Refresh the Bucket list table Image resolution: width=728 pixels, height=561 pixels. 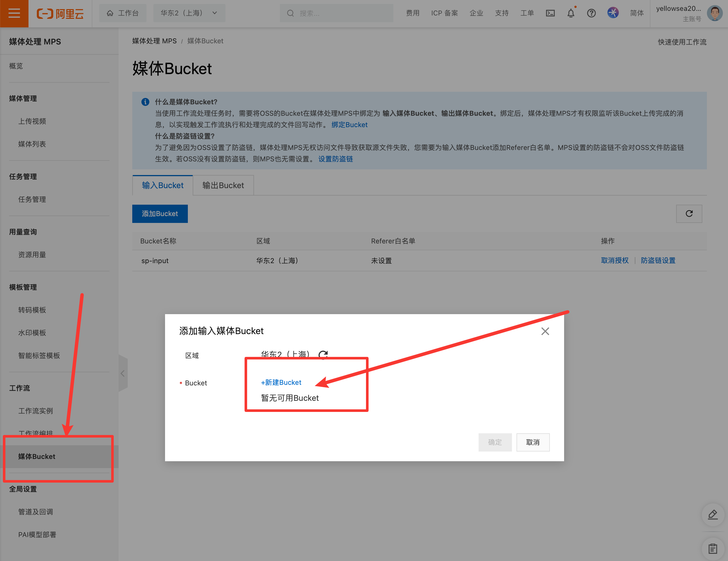(x=689, y=214)
